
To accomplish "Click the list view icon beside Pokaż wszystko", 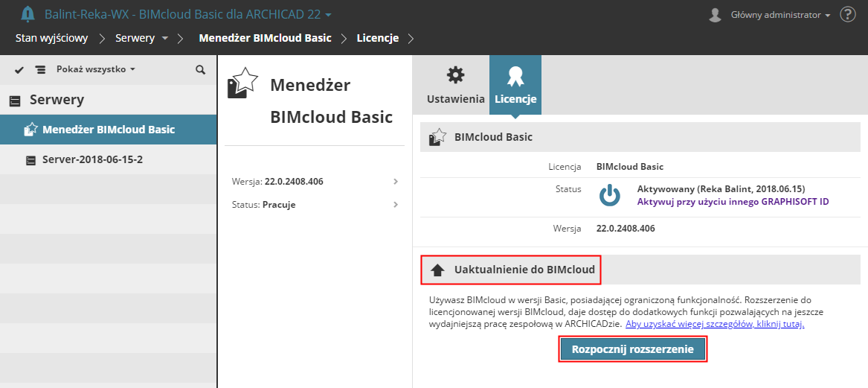I will coord(40,70).
